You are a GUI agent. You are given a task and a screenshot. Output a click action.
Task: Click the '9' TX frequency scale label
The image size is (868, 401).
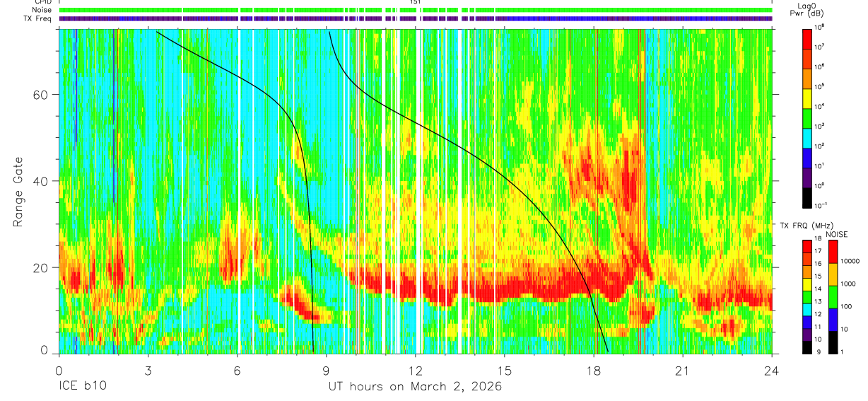pos(819,351)
